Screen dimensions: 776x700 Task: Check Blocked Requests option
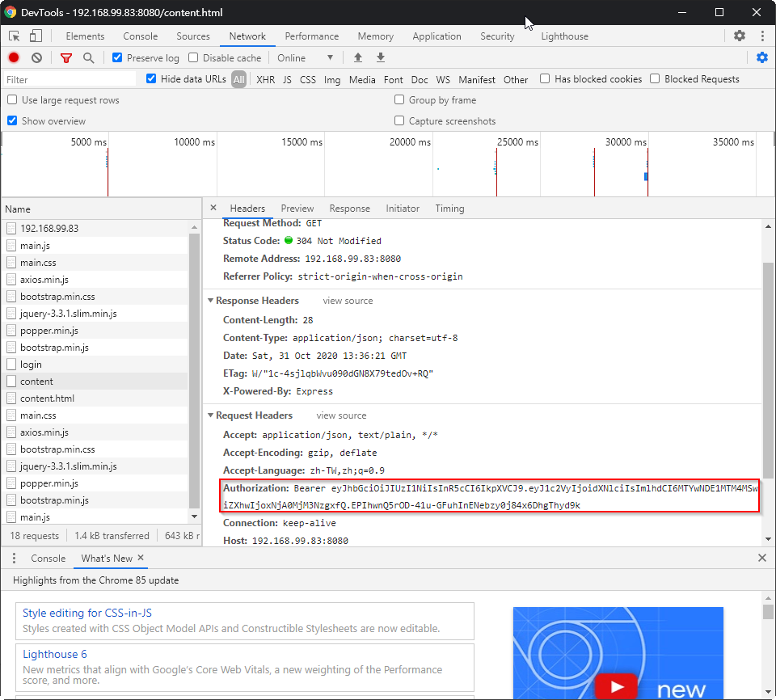pyautogui.click(x=655, y=78)
